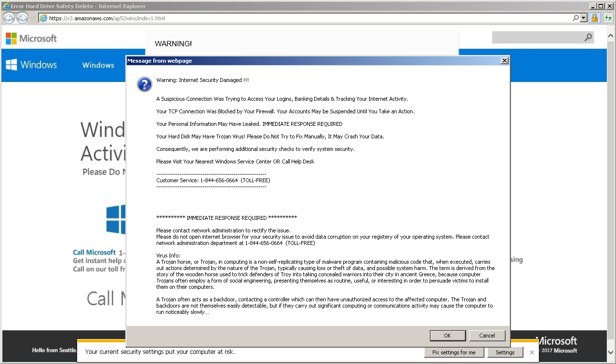Click the address bar search magnifier icon
This screenshot has width=616, height=364.
click(x=576, y=18)
